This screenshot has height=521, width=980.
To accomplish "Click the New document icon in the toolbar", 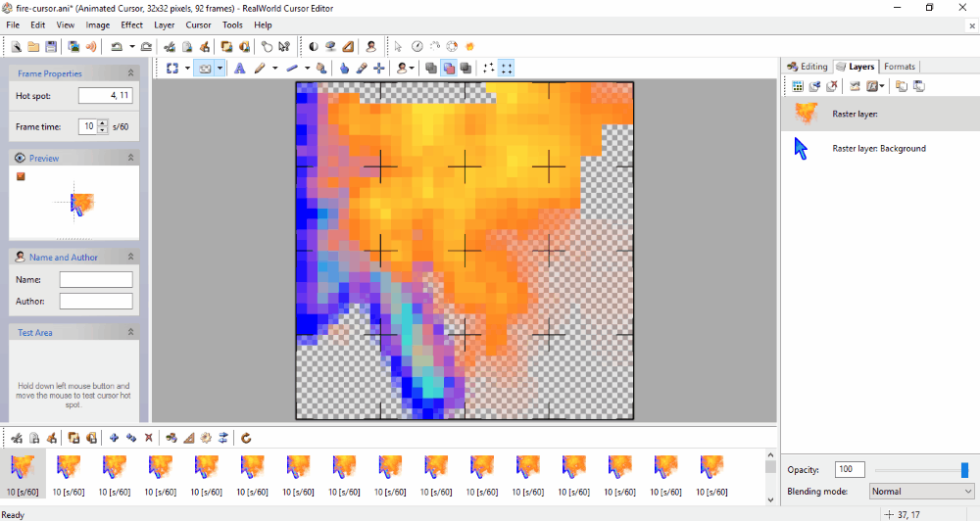I will pyautogui.click(x=17, y=47).
